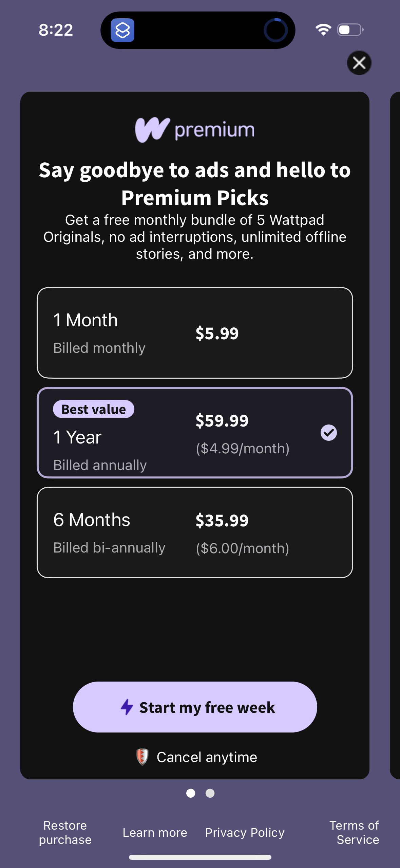Close the premium offer with the X icon

(x=359, y=63)
